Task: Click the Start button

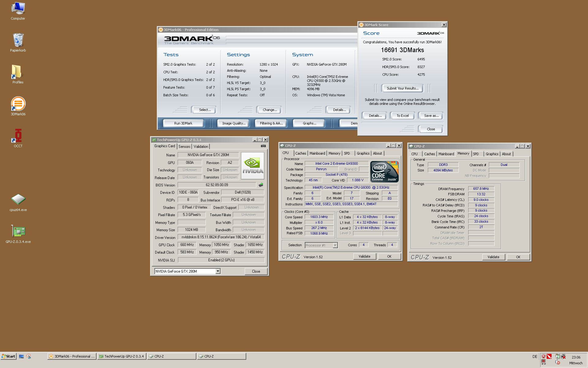Action: pos(8,356)
